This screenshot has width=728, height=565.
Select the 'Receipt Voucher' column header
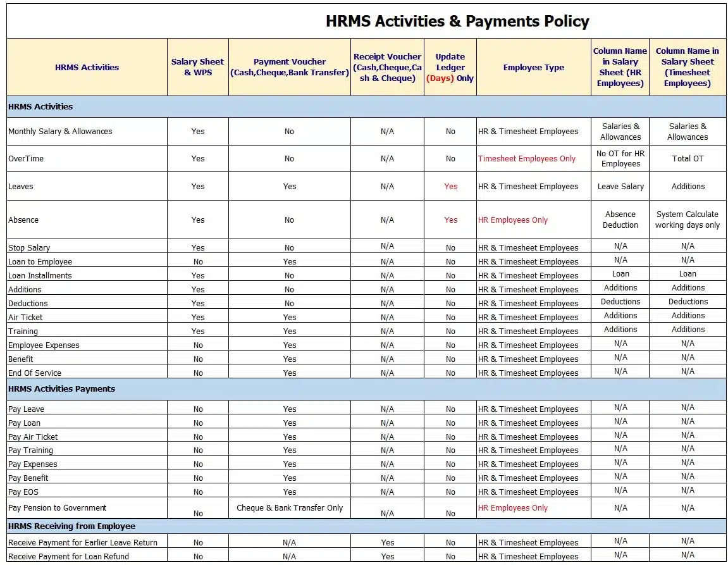tap(387, 67)
